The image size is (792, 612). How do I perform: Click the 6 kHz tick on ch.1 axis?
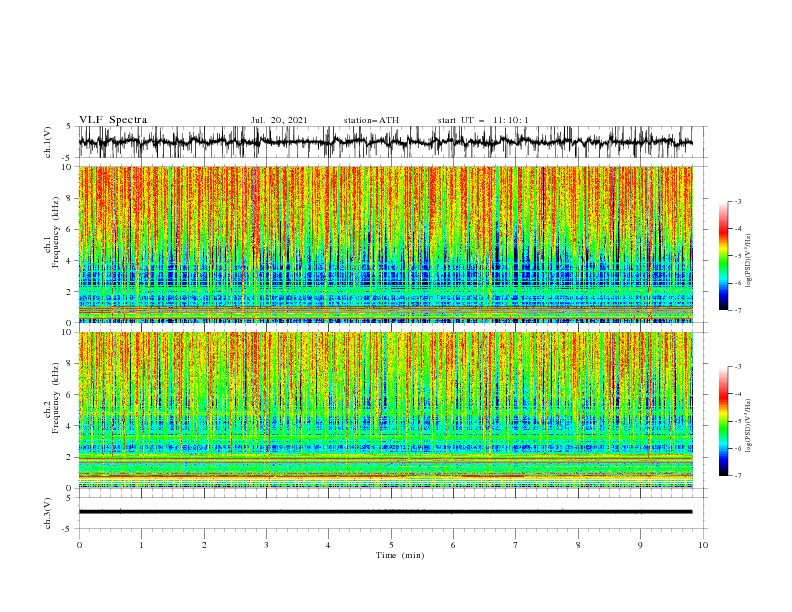70,230
